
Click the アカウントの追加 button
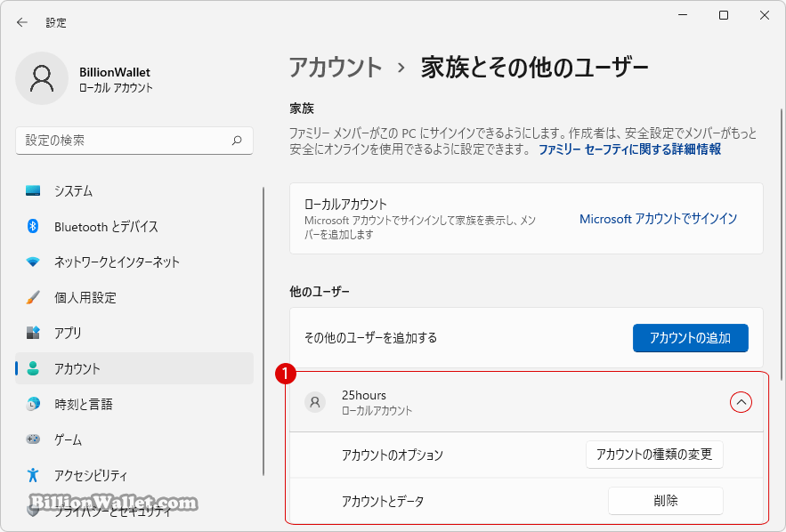pos(690,338)
